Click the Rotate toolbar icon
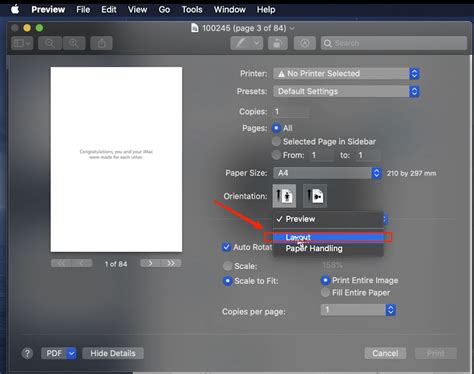This screenshot has width=474, height=374. coord(278,43)
